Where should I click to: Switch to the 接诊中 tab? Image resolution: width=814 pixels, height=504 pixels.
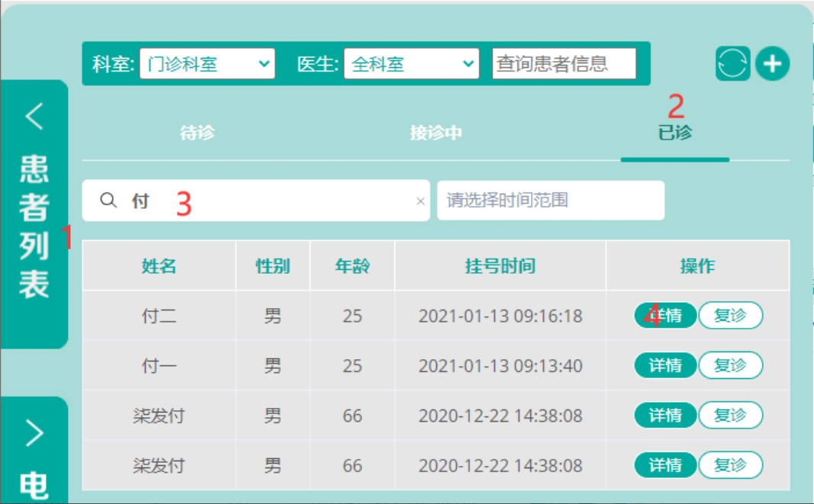(x=436, y=133)
